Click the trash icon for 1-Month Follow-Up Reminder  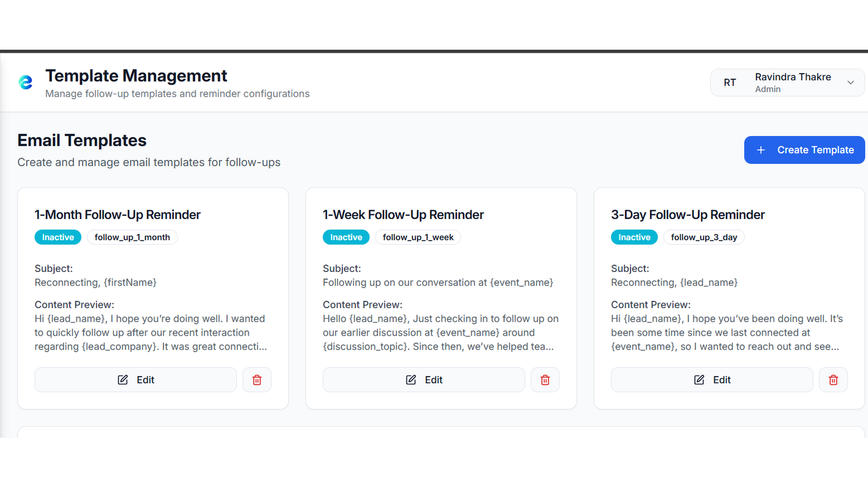click(257, 380)
